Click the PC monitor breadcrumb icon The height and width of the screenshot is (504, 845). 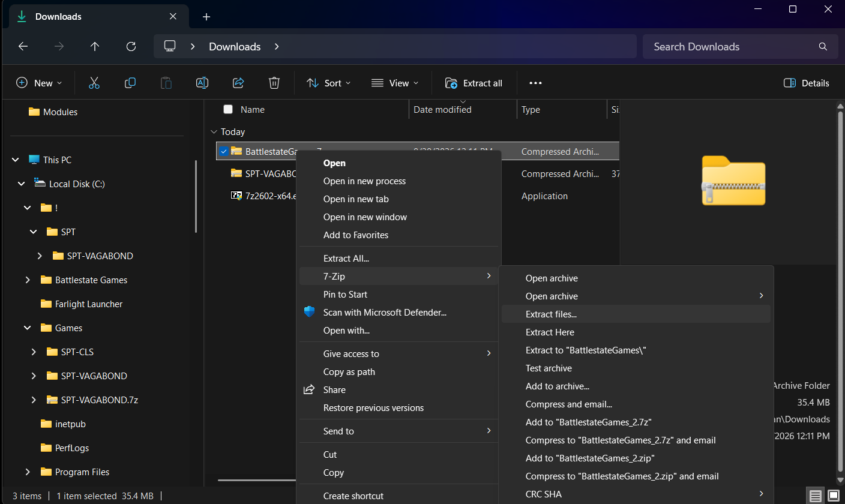(x=170, y=46)
